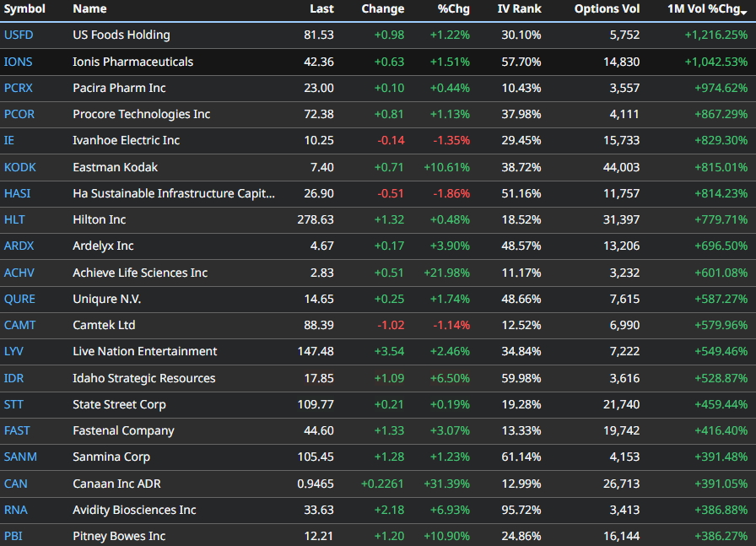Image resolution: width=756 pixels, height=546 pixels.
Task: Click Achieve Life Sciences +21.98% change
Action: click(446, 273)
